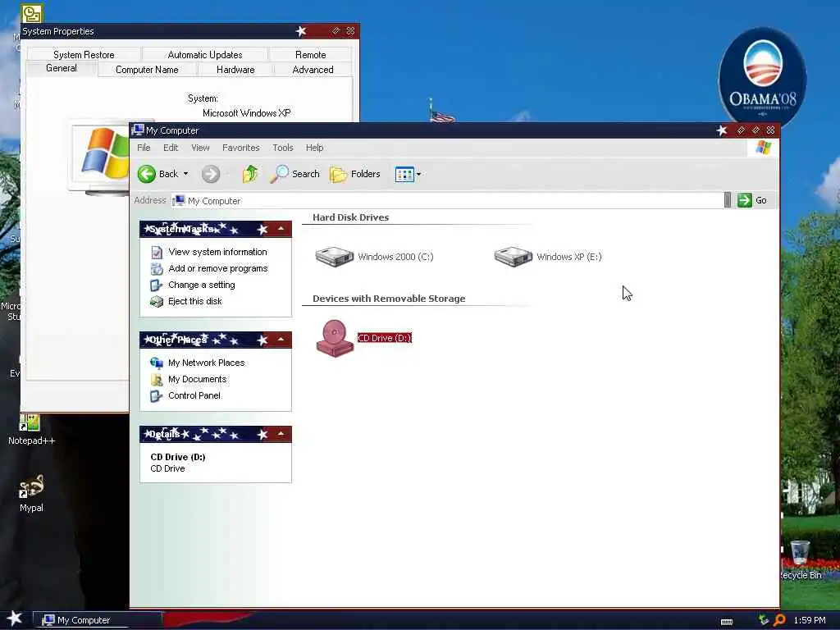The height and width of the screenshot is (630, 840).
Task: Click the 1:59 PM clock
Action: (810, 620)
